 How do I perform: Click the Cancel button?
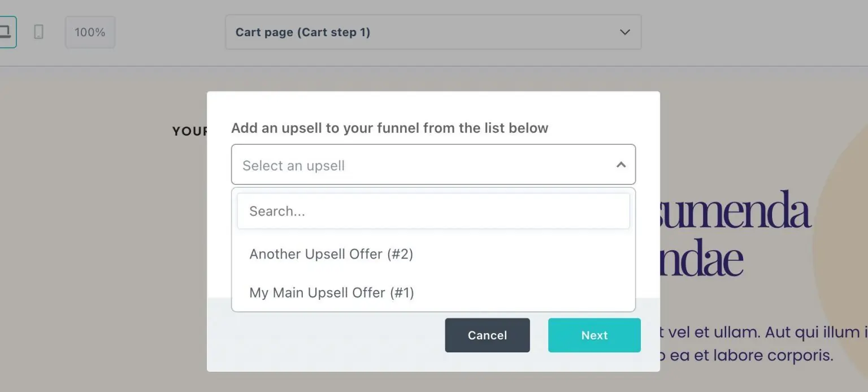coord(487,335)
